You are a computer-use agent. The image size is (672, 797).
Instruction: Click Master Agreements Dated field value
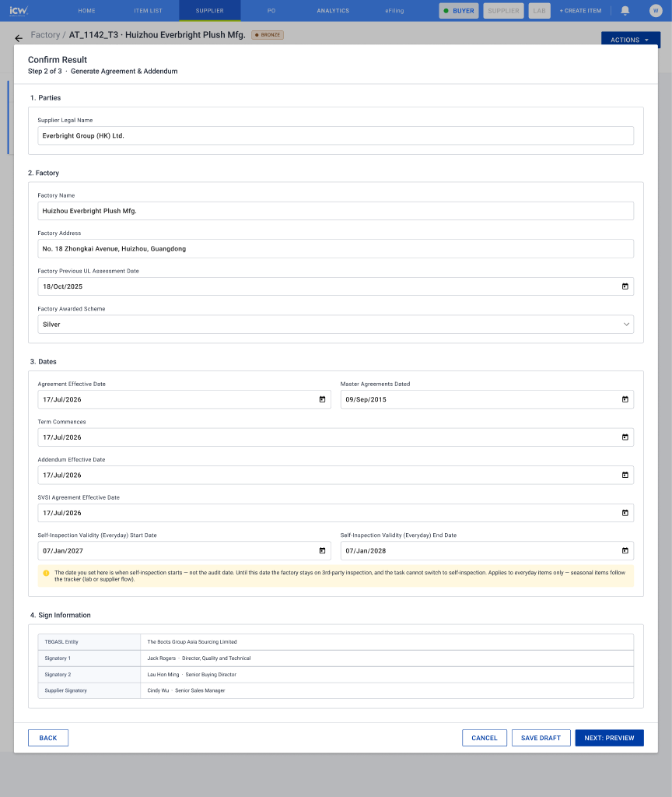pyautogui.click(x=487, y=399)
